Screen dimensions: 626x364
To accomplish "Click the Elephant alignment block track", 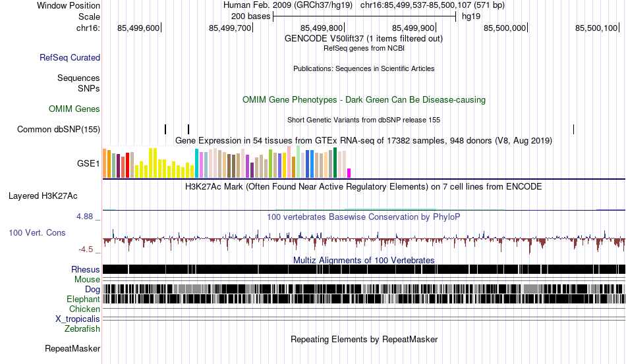I will click(x=364, y=299).
